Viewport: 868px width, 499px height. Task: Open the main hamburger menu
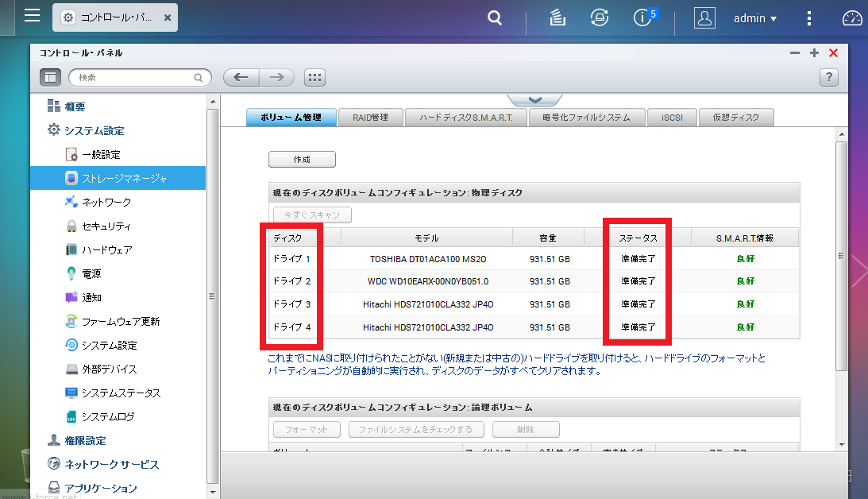pos(32,16)
